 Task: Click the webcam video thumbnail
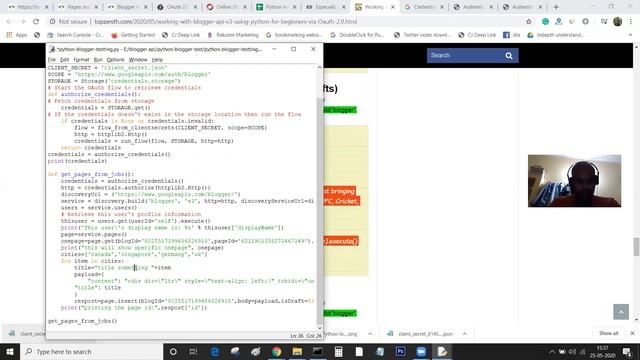pos(574,181)
